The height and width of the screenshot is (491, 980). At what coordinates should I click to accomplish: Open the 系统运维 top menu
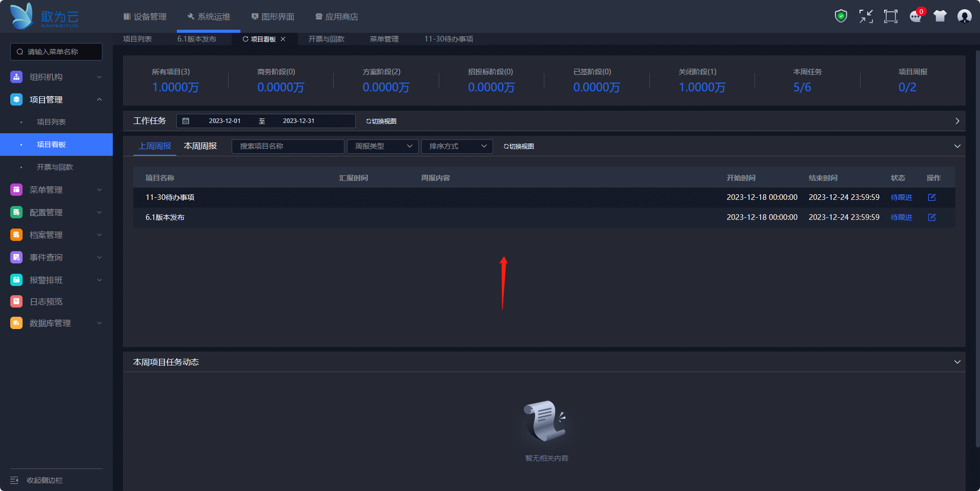point(209,17)
